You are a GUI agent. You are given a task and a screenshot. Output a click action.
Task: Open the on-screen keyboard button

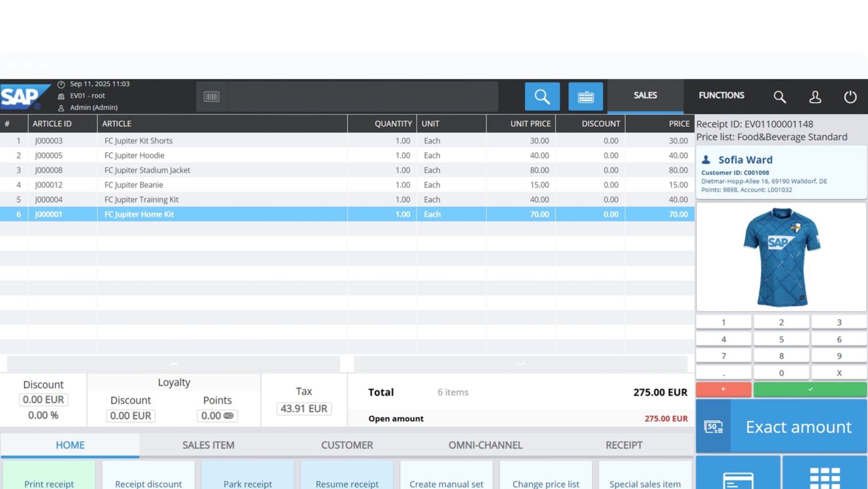point(585,96)
